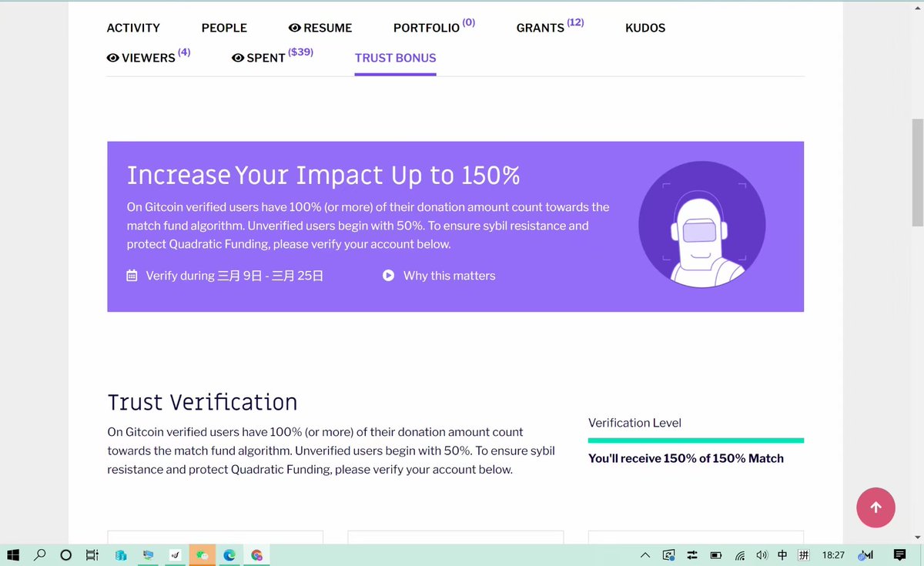This screenshot has height=566, width=924.
Task: Click the scrollbar down arrow
Action: point(917,538)
